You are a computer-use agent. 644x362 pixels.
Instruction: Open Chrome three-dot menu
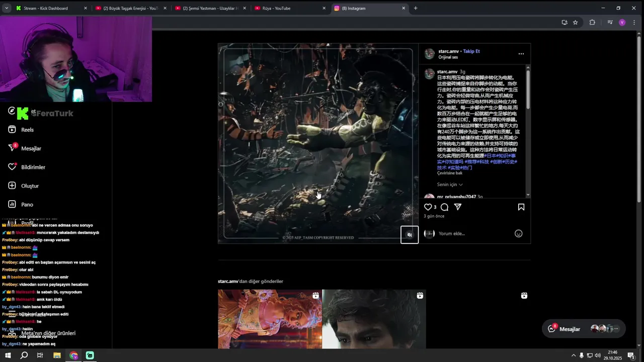[x=635, y=22]
